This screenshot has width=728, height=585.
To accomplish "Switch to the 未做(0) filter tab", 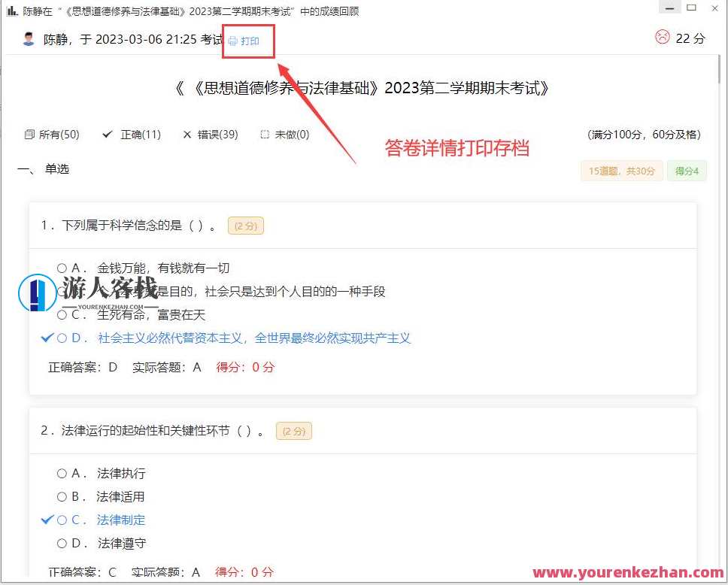I will click(x=284, y=135).
